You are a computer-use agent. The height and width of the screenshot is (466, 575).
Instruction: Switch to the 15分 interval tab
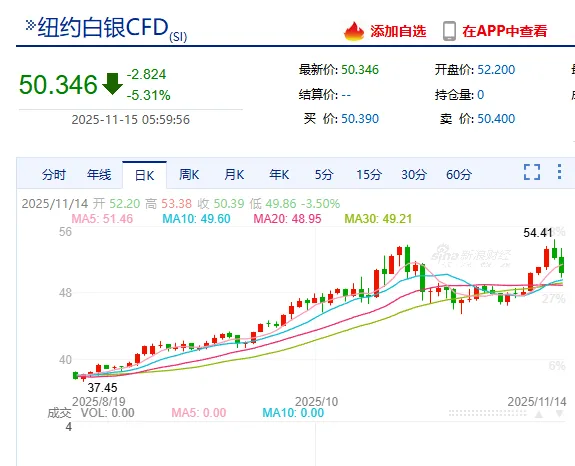pyautogui.click(x=369, y=175)
